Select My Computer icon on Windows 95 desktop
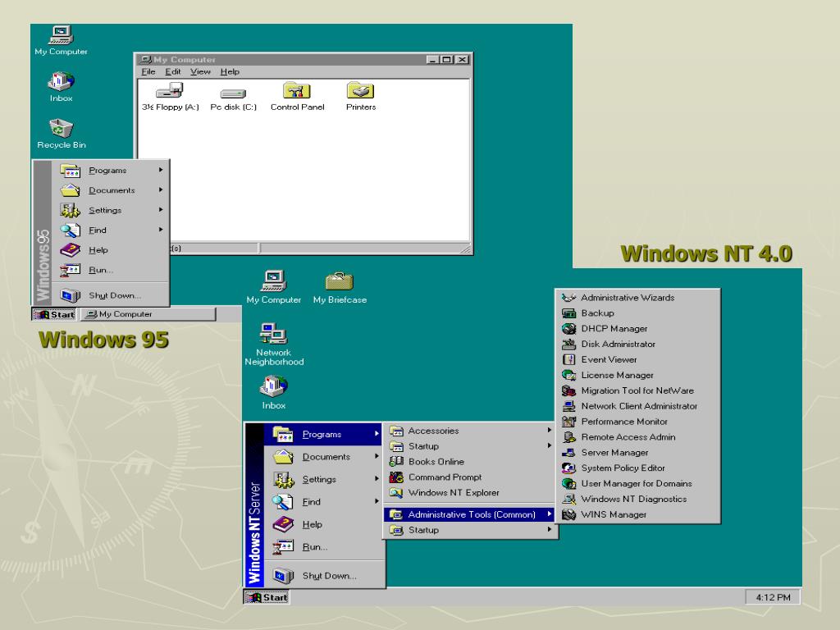Screen dimensions: 840x630 (x=61, y=41)
